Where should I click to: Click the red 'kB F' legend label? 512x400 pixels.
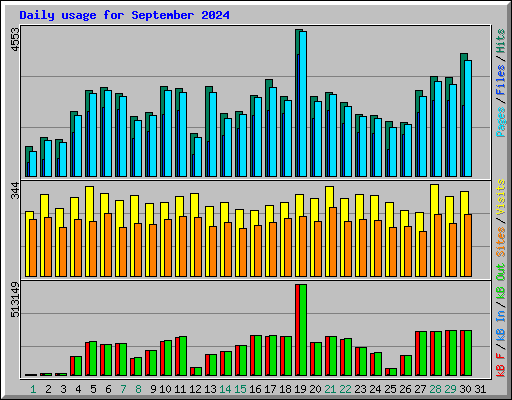click(x=501, y=365)
